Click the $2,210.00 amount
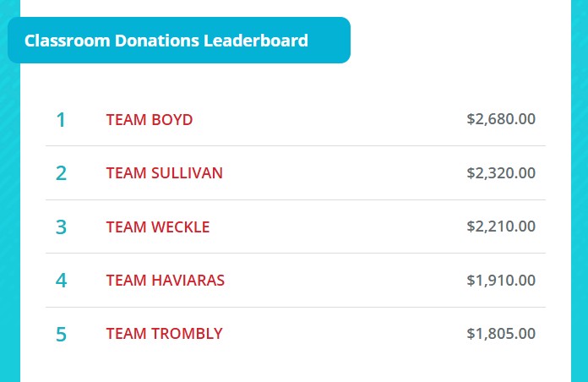This screenshot has height=382, width=588. [x=501, y=226]
